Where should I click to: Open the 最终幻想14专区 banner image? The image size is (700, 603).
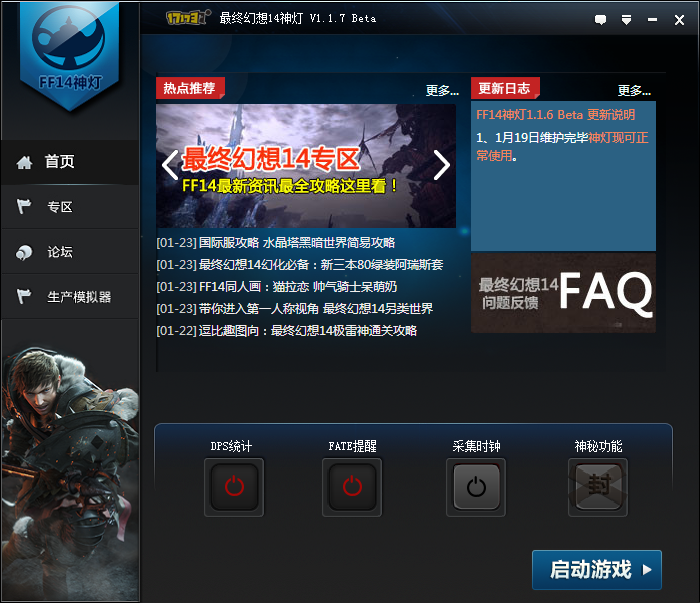coord(306,166)
